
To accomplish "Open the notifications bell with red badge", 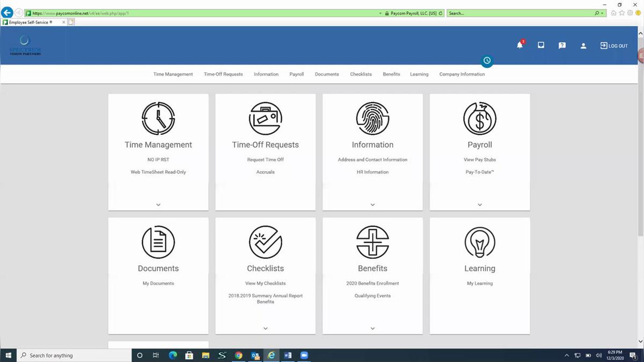I will click(x=519, y=45).
